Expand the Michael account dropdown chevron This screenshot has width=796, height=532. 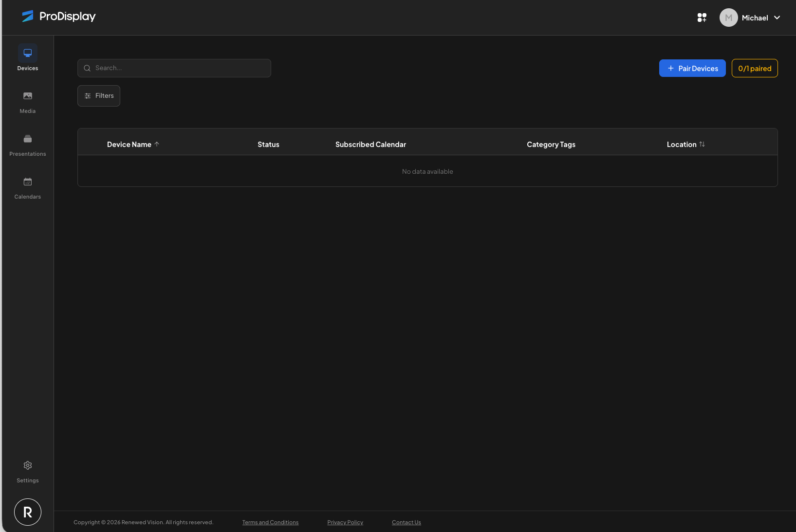coord(777,18)
